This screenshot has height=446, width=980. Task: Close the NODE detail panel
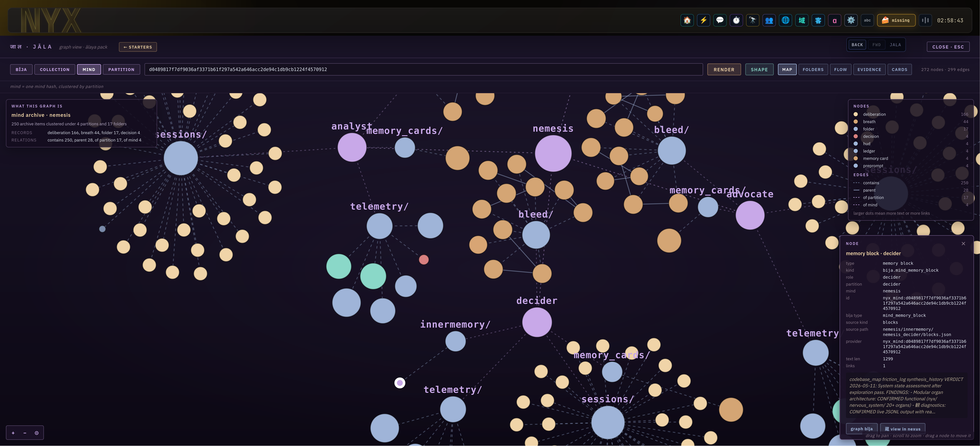coord(963,244)
